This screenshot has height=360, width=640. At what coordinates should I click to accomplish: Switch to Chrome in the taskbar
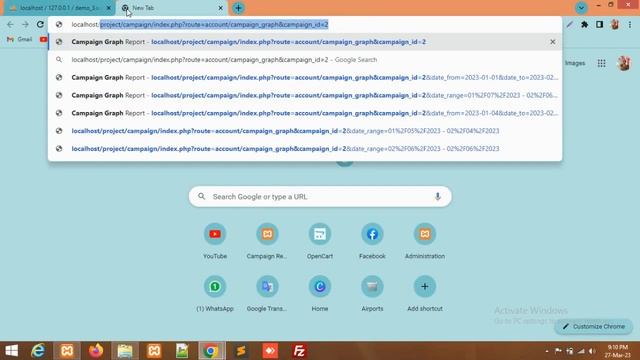(x=211, y=351)
